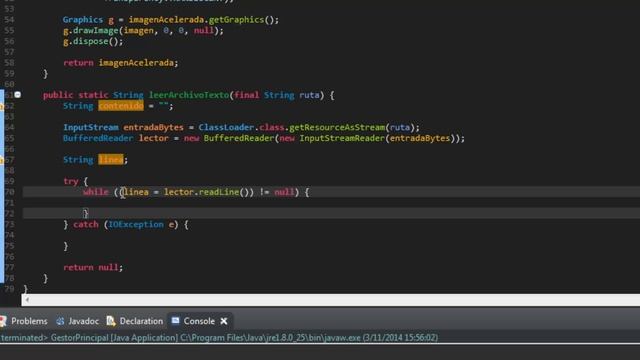Click the 'try' keyword
This screenshot has height=360, width=640.
coord(71,181)
